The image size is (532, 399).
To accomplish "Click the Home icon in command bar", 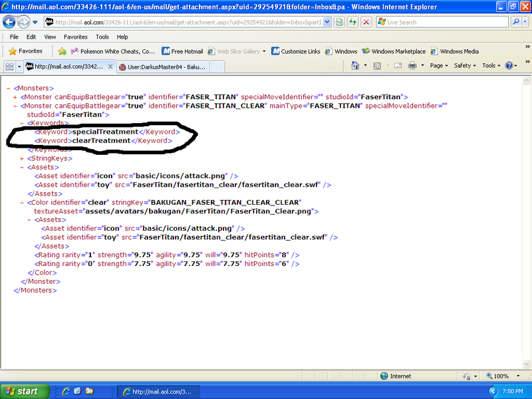I will 356,66.
